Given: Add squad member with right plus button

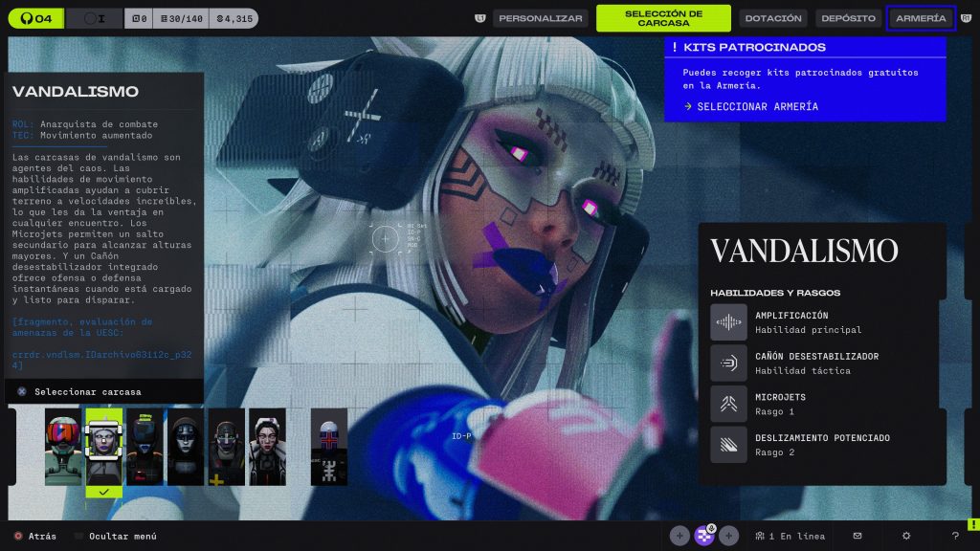Looking at the screenshot, I should tap(729, 536).
